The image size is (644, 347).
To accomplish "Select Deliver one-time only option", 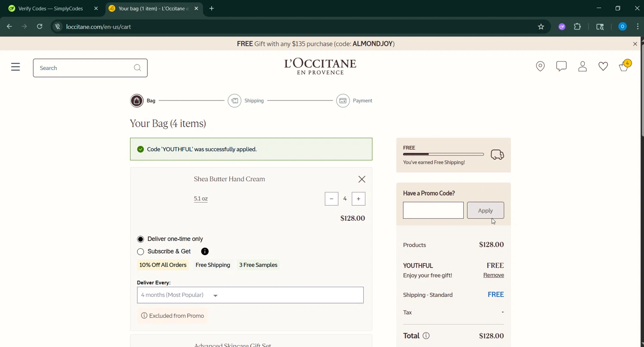I will pos(140,239).
